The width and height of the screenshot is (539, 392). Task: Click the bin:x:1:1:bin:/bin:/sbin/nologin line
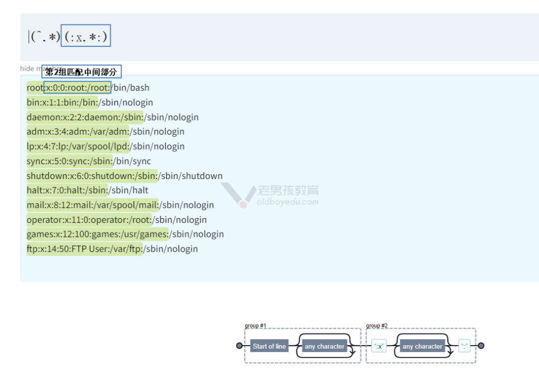pos(90,102)
